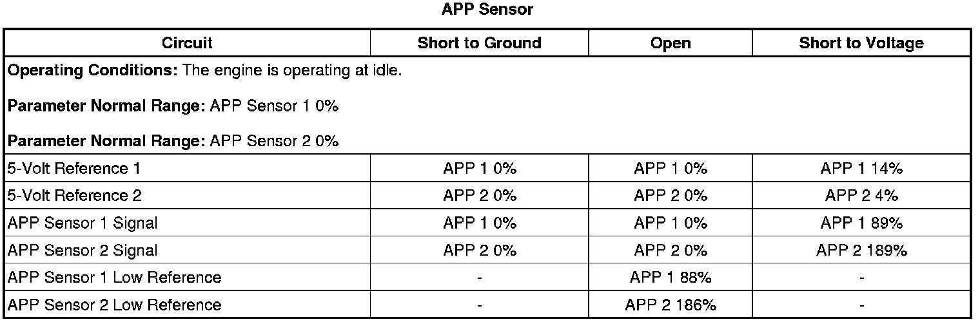Screen dimensions: 980x322
Task: Click the "Short to Ground" column header
Action: tap(479, 43)
